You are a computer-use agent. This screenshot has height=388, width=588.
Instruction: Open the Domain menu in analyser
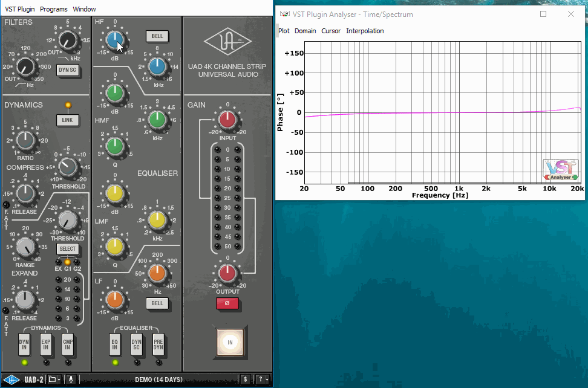point(305,31)
